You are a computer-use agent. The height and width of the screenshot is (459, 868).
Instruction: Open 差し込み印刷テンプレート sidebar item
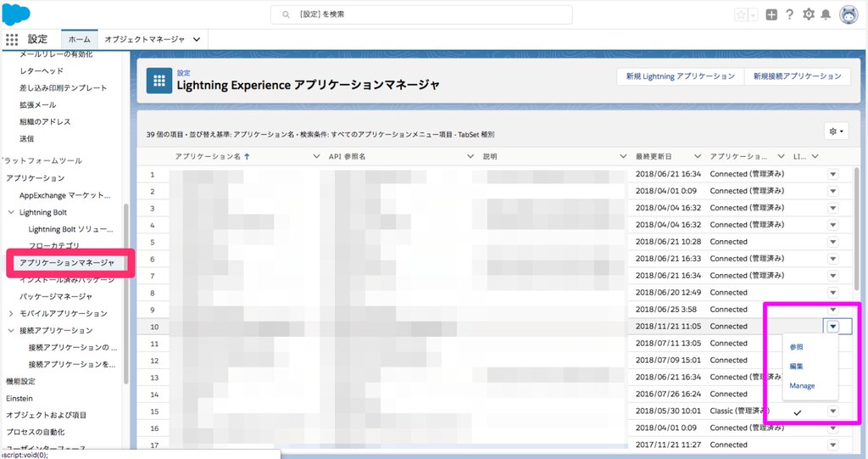pos(63,87)
